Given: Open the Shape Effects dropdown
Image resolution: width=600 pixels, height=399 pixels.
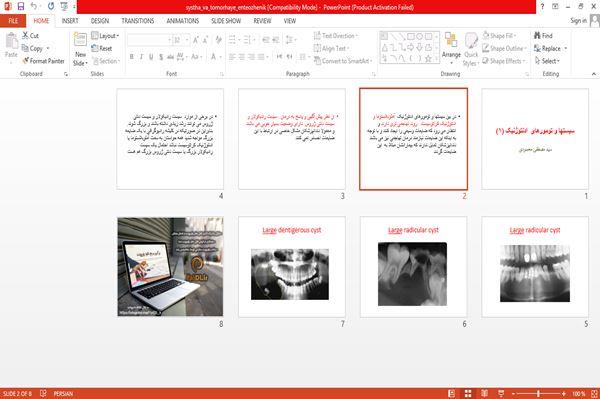Looking at the screenshot, I should pyautogui.click(x=504, y=61).
